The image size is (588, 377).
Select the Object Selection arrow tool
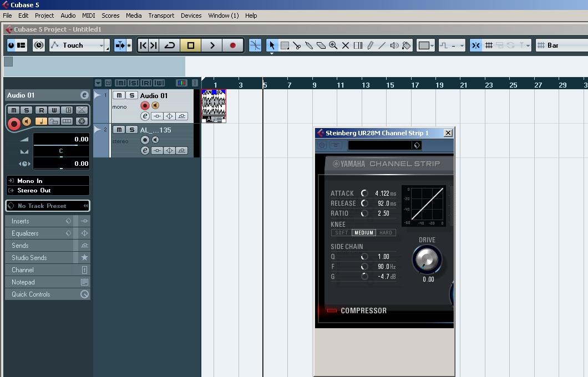pos(272,45)
